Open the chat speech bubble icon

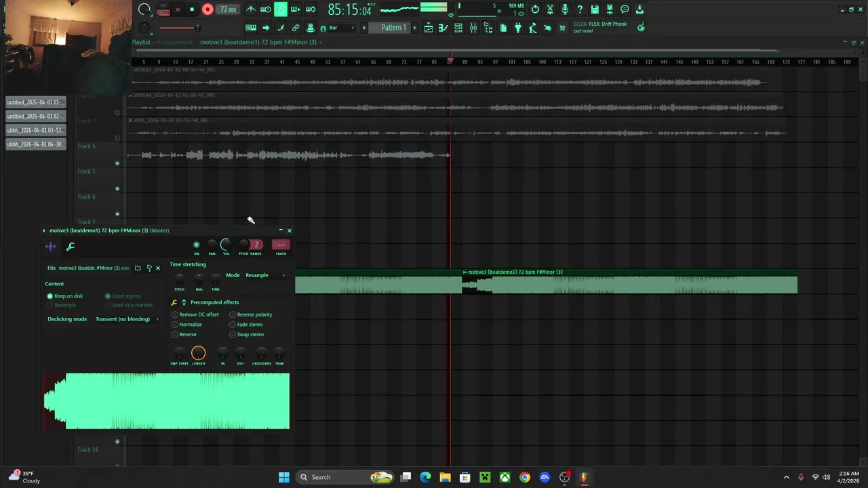coord(625,9)
